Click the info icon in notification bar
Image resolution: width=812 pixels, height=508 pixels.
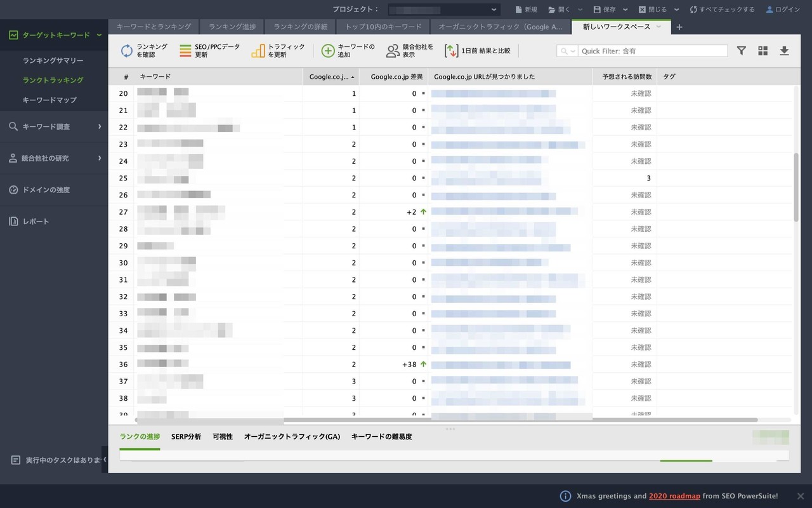[x=565, y=496]
